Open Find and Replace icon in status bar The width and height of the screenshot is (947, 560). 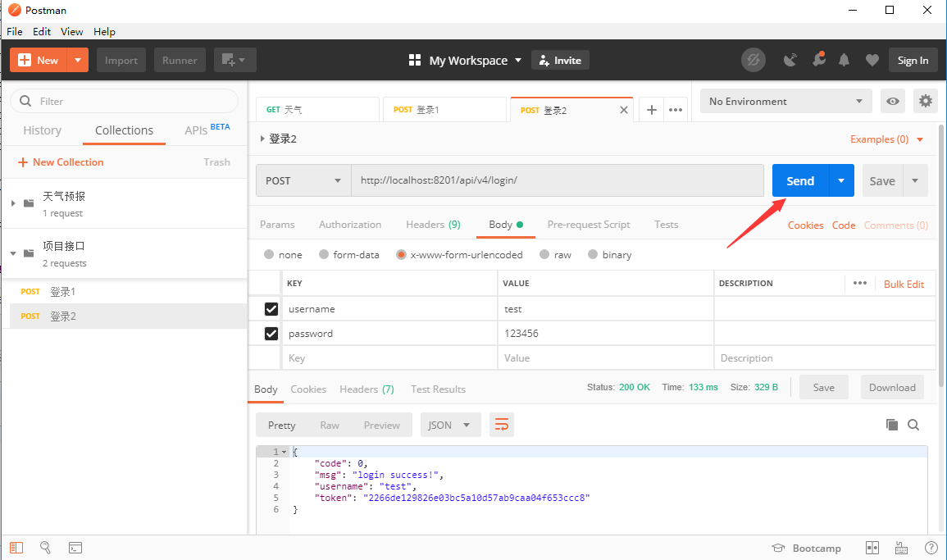coord(45,548)
